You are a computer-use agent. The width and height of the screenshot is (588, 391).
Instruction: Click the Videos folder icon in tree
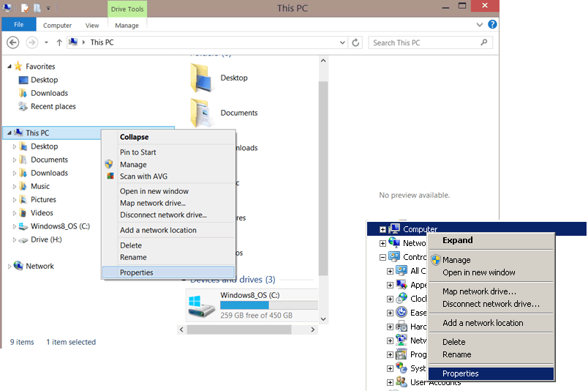click(x=23, y=213)
